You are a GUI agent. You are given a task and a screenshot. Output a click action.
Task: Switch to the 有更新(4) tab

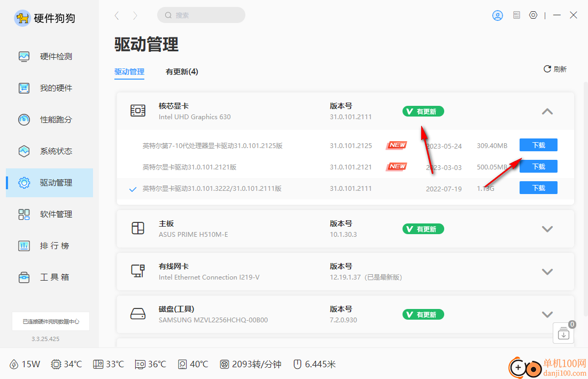tap(182, 72)
